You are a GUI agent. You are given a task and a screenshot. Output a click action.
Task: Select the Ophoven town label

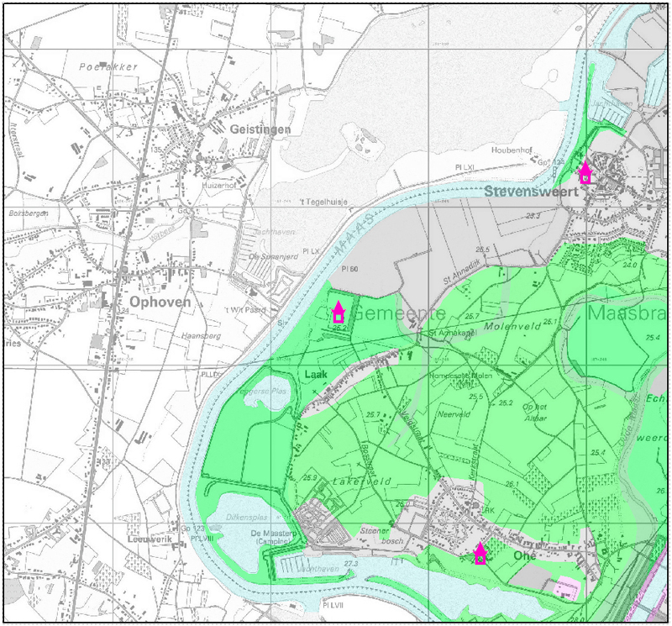pyautogui.click(x=160, y=301)
